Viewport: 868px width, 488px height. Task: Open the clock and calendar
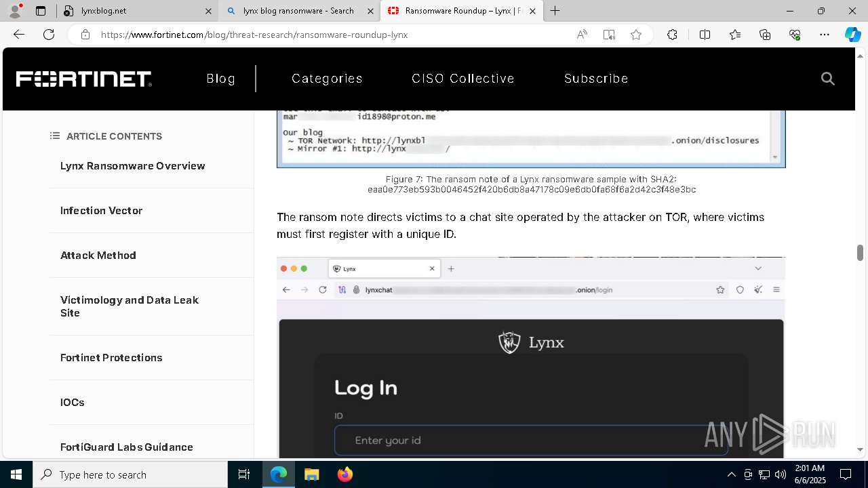[x=809, y=474]
